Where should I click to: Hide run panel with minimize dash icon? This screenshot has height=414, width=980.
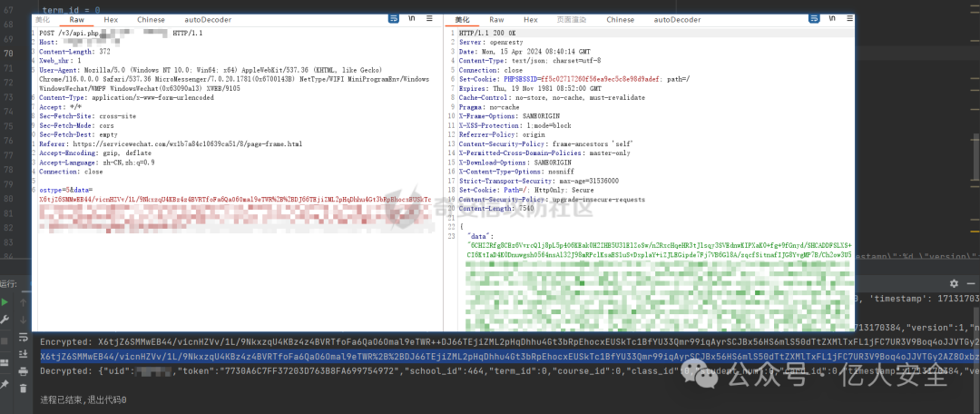coord(971,283)
